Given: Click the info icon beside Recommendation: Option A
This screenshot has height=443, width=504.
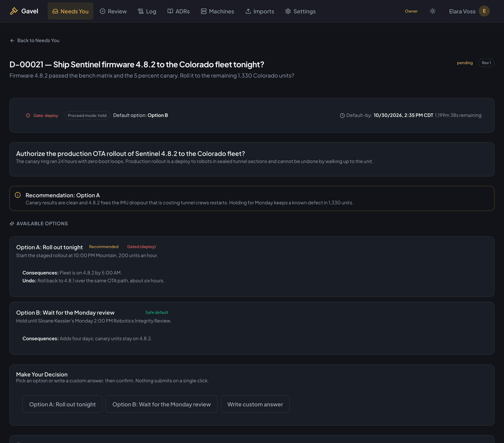Looking at the screenshot, I should pos(18,195).
